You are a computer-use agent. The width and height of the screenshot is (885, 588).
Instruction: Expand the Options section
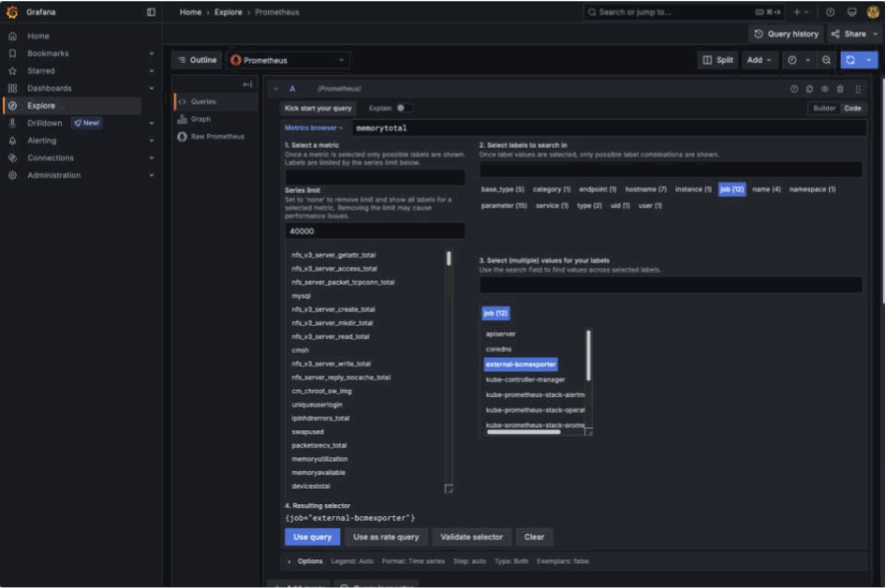305,561
